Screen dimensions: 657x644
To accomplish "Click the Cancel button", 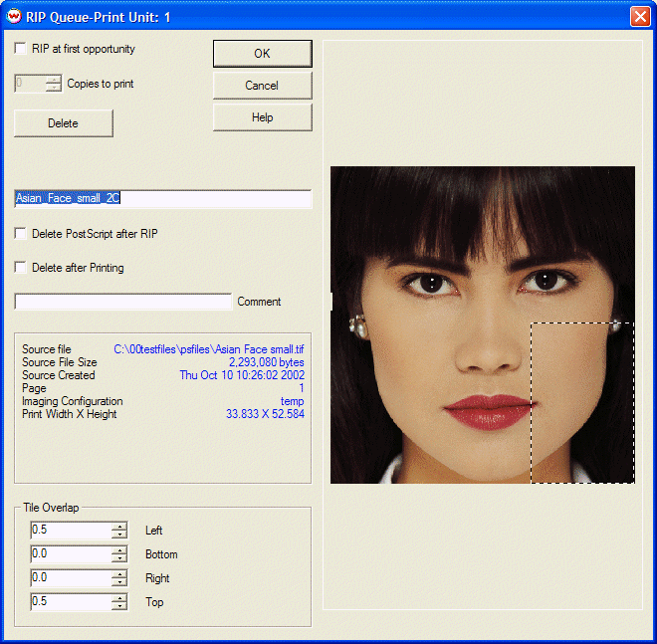I will tap(262, 86).
